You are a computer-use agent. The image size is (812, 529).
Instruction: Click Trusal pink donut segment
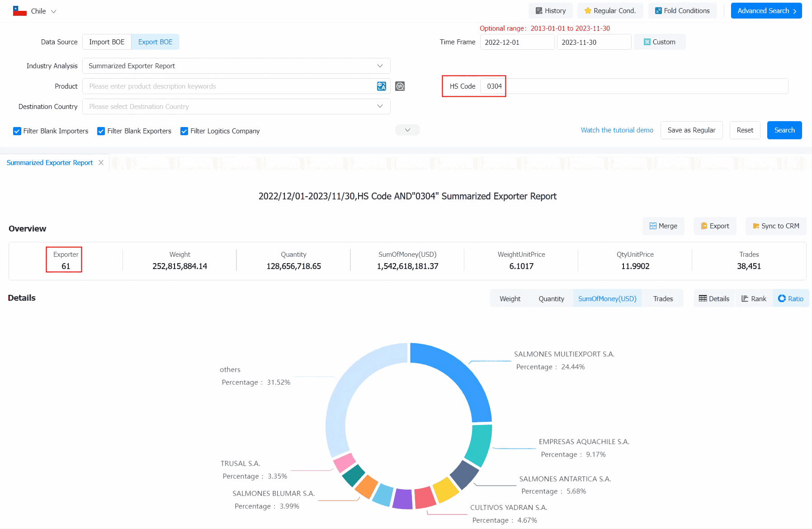[345, 463]
